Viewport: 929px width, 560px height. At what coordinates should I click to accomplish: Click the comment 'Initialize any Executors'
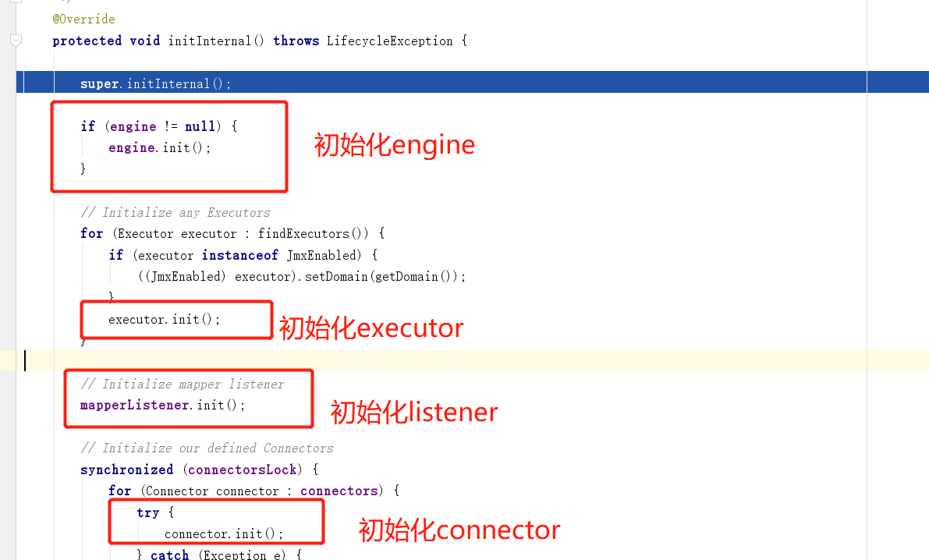(176, 212)
